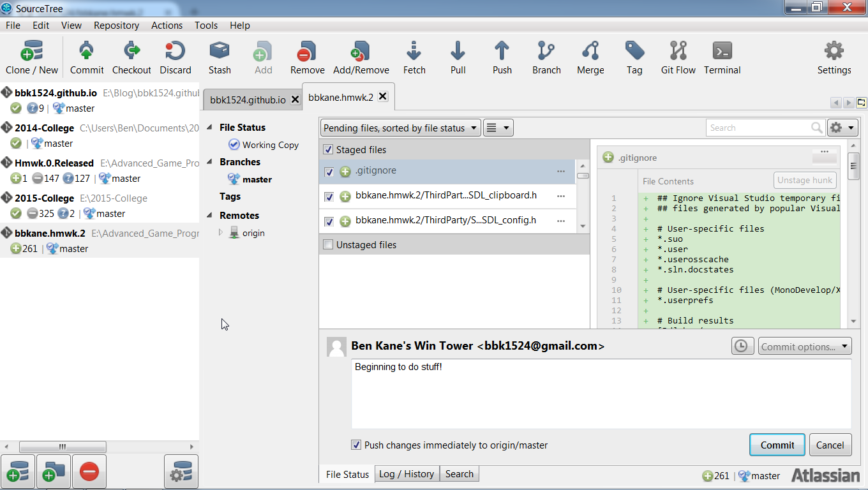Click the Remove toolbar icon
Screen dimensions: 868x490
(307, 58)
